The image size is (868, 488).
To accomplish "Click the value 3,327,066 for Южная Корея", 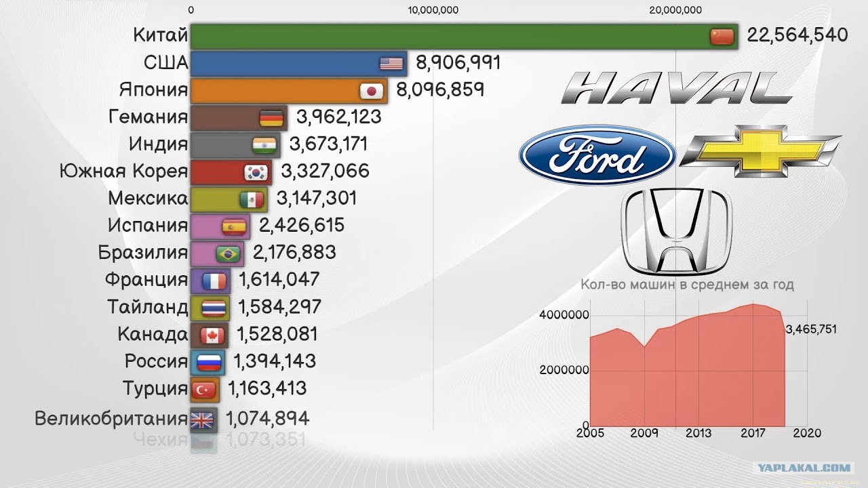I will 325,171.
